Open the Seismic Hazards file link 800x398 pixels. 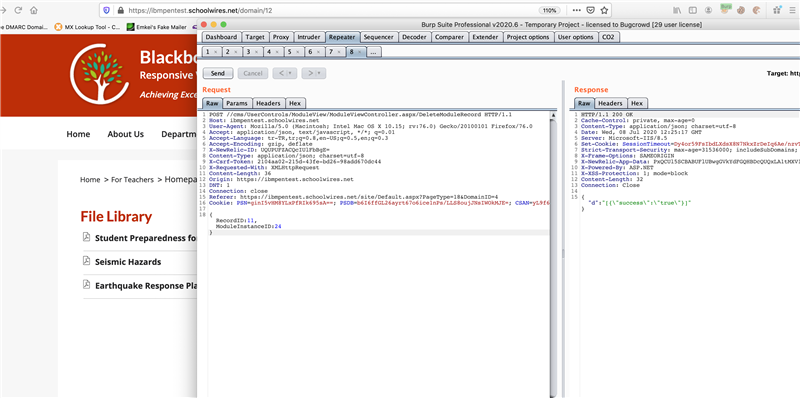[x=128, y=262]
